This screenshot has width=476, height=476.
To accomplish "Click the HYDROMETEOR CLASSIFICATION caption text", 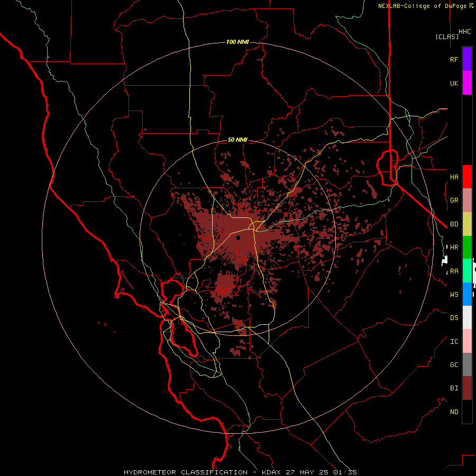I will point(186,472).
